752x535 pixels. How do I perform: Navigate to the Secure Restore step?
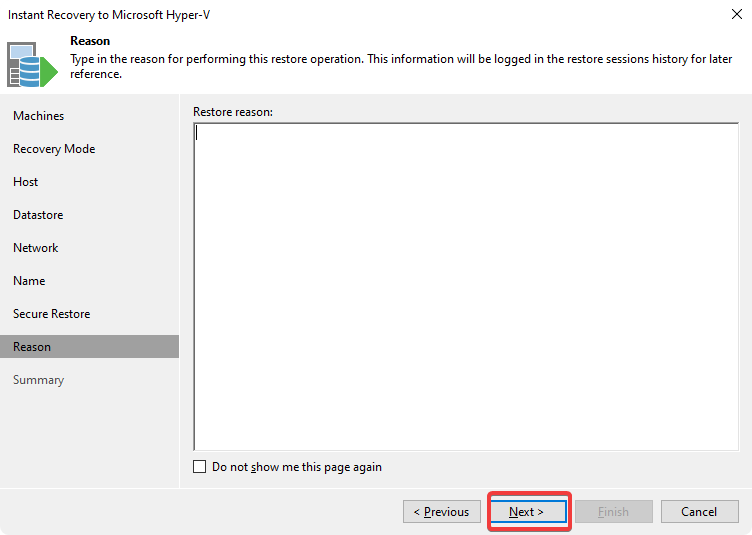[x=51, y=314]
